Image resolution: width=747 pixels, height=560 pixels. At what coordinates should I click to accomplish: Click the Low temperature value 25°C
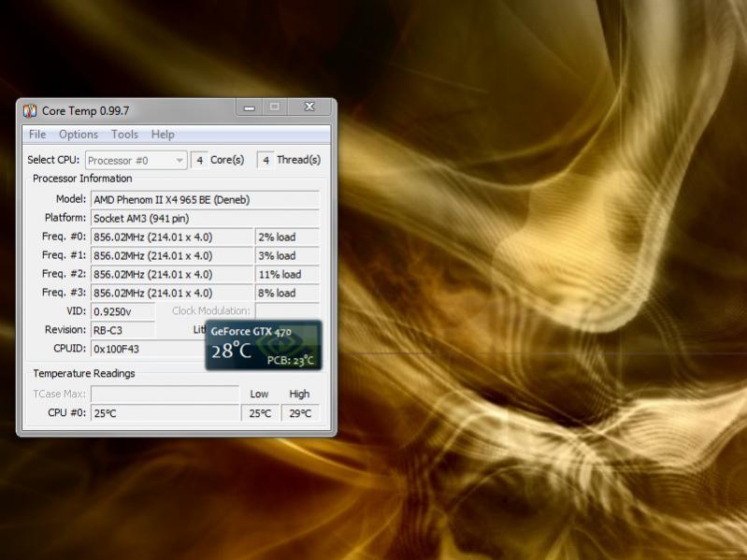tap(260, 413)
